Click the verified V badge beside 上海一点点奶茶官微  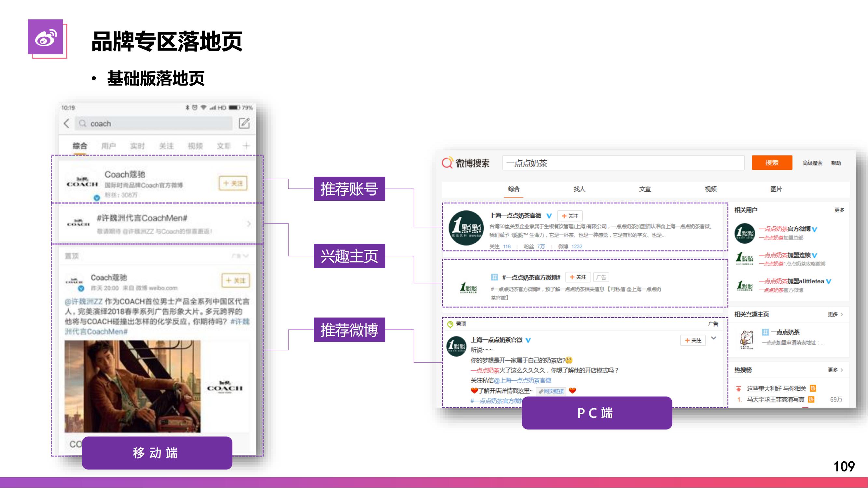click(549, 216)
